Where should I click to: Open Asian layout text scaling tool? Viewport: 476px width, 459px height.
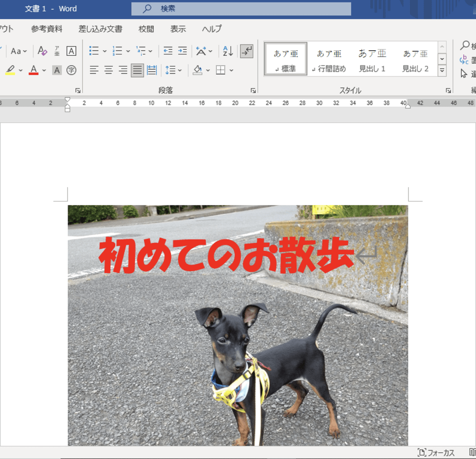click(201, 51)
